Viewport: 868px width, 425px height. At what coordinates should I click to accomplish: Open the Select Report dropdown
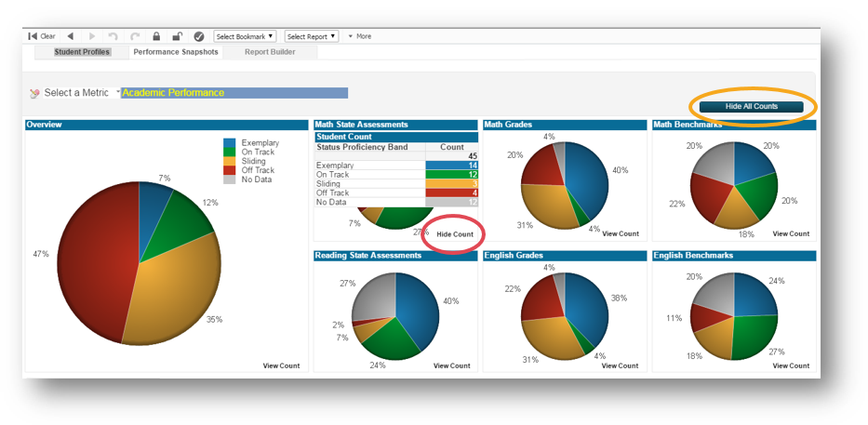click(x=311, y=36)
